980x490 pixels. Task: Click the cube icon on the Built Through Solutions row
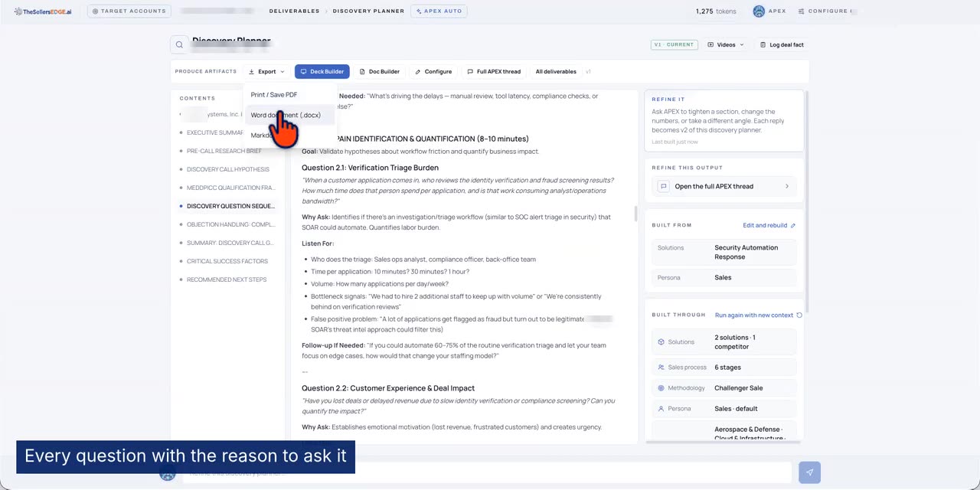tap(661, 342)
